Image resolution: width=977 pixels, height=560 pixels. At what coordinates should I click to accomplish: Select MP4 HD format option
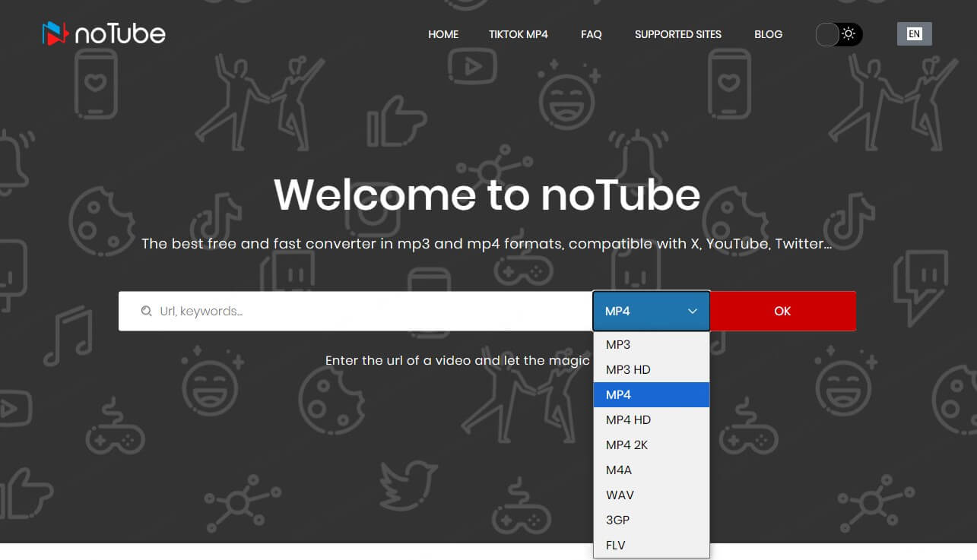click(652, 419)
